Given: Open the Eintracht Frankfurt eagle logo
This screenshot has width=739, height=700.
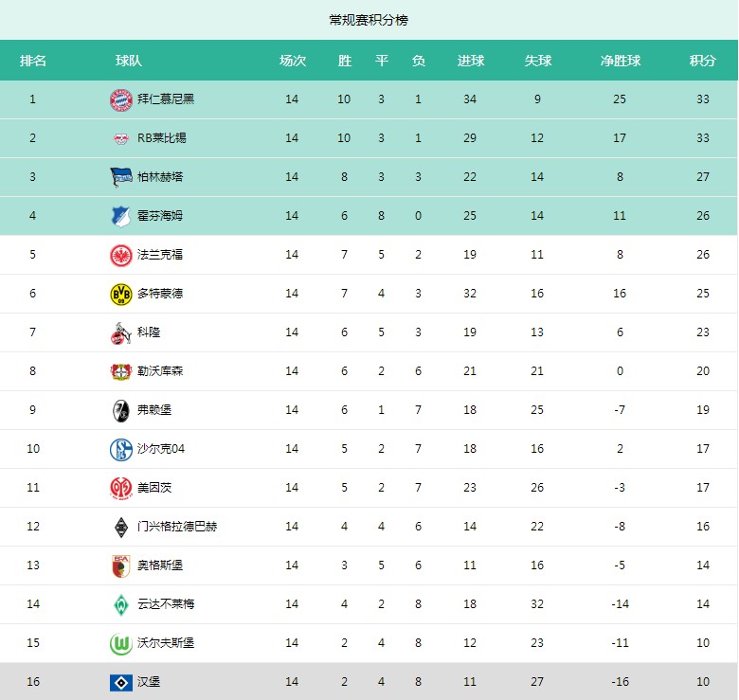Looking at the screenshot, I should [x=121, y=255].
